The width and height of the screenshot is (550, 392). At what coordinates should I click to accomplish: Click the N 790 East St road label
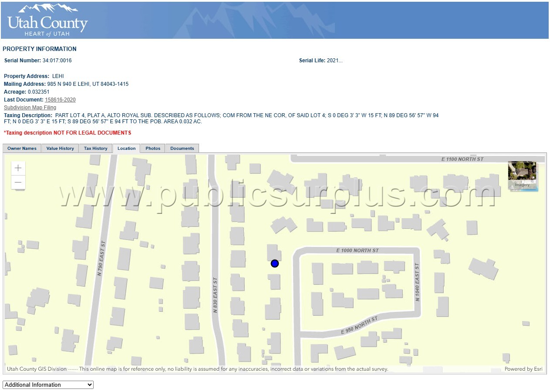pos(101,258)
